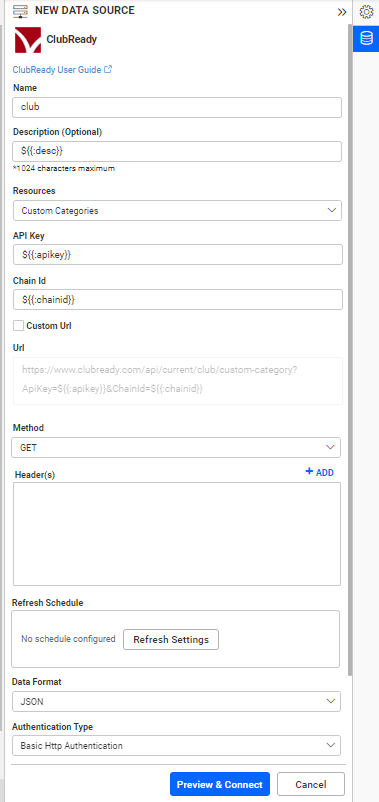Select the database data source tab
Viewport: 379px width, 802px height.
(x=366, y=38)
